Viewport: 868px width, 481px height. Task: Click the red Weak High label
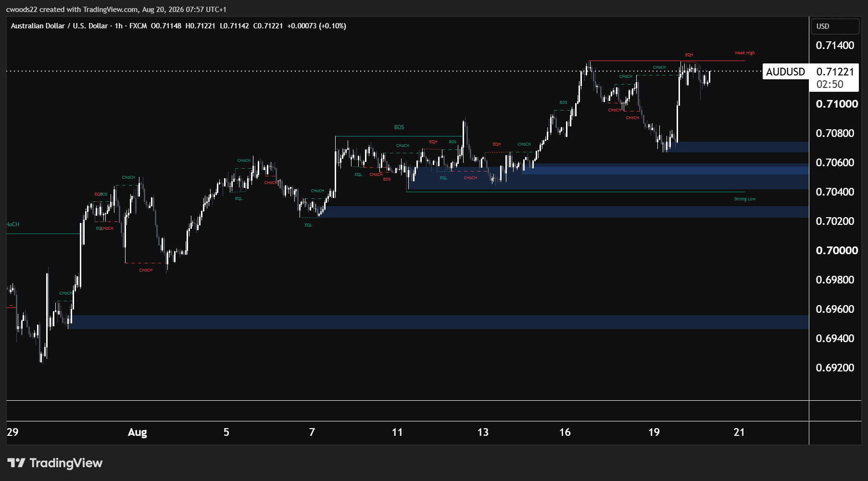click(744, 53)
